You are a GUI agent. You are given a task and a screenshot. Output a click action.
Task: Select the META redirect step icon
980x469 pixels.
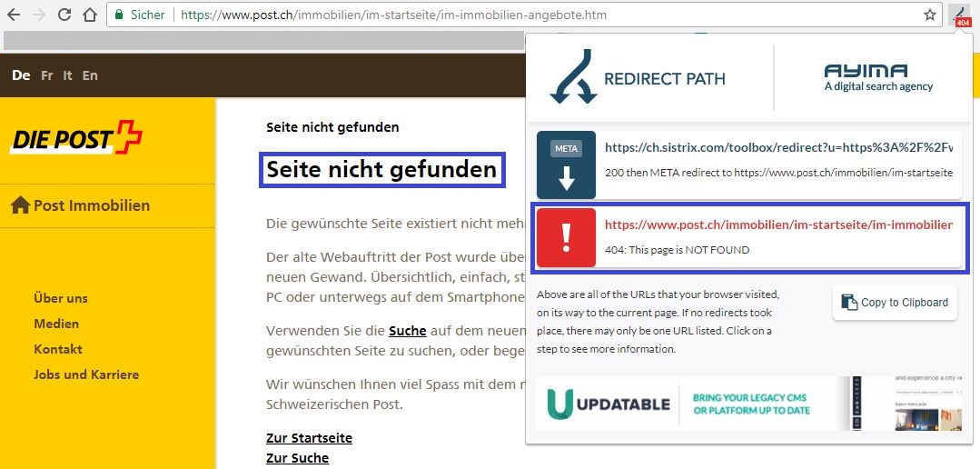(x=567, y=165)
